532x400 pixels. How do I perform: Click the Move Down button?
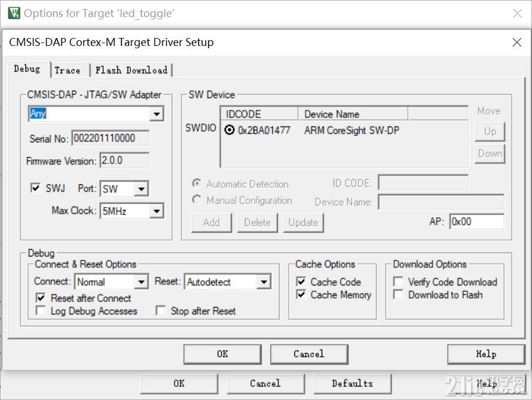[490, 154]
